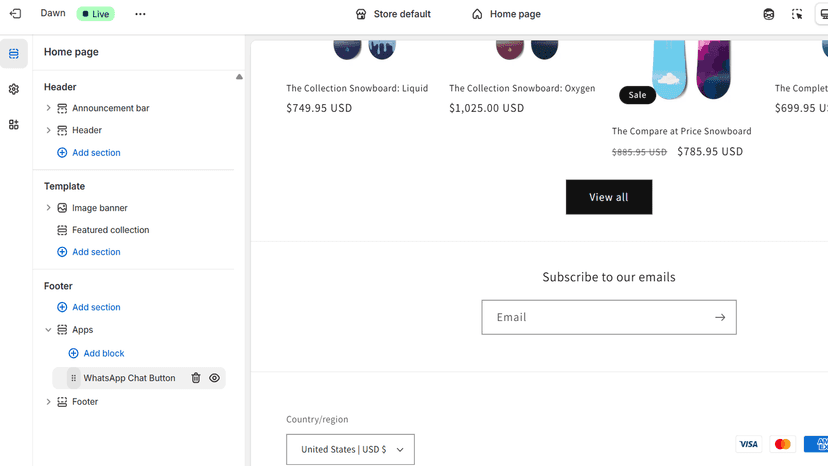Viewport: 828px width, 466px height.
Task: Open the preview inspector face icon
Action: (x=769, y=14)
